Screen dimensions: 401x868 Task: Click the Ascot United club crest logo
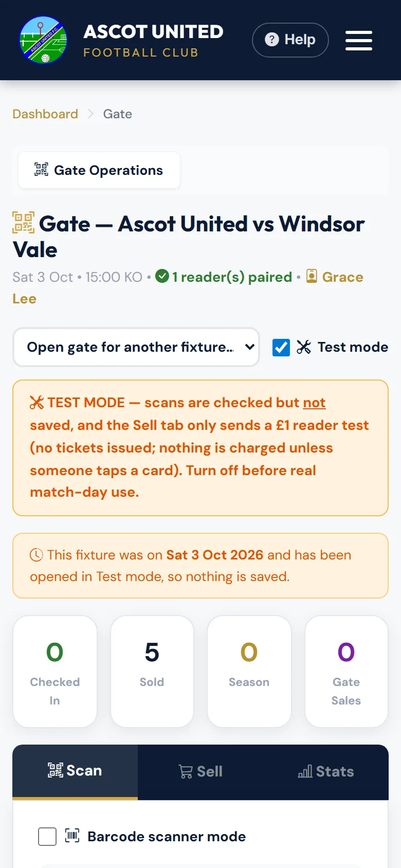tap(43, 40)
